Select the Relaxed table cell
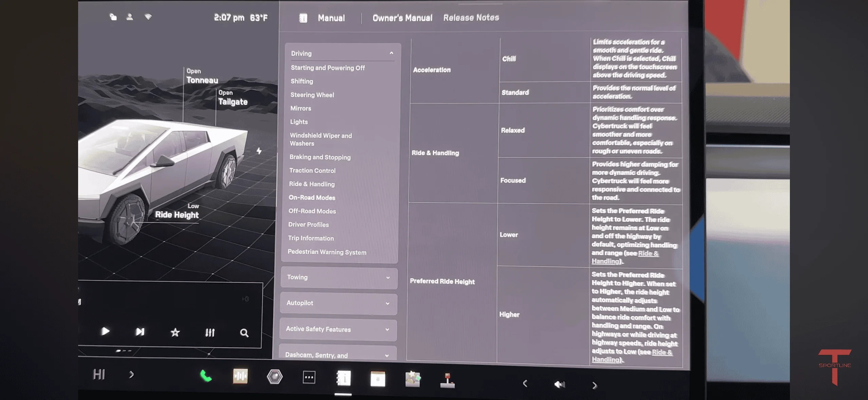 click(544, 130)
